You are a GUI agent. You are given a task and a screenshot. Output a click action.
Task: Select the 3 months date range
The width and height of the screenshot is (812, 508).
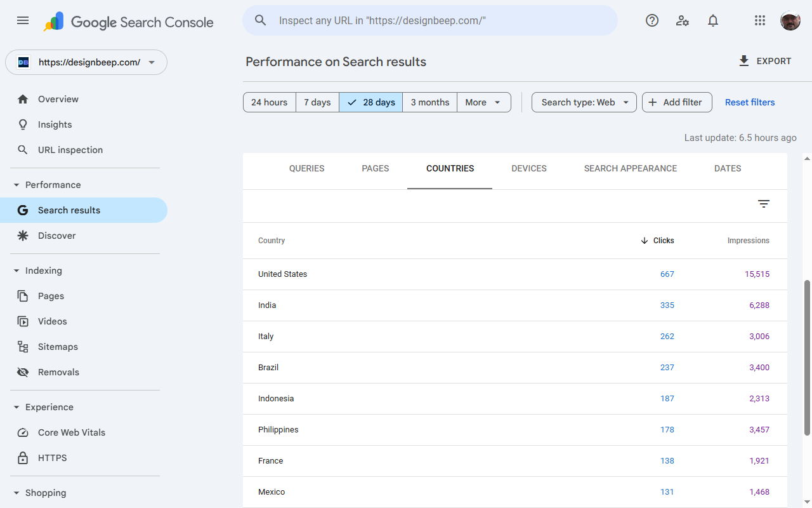tap(429, 102)
